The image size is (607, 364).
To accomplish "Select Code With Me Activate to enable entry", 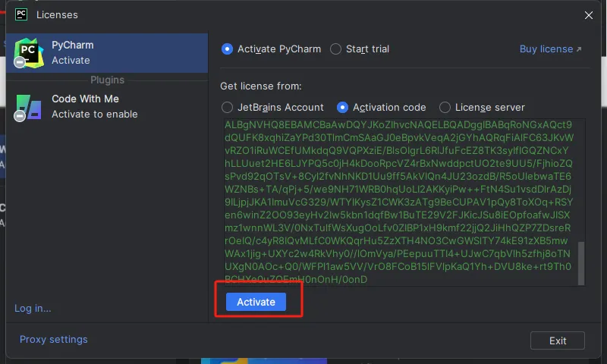I will (106, 107).
